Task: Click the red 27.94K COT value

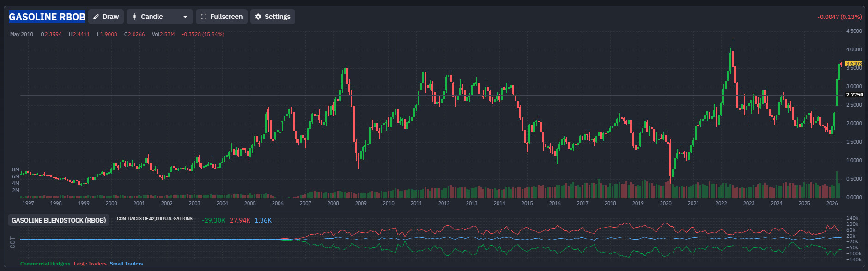Action: click(x=240, y=220)
